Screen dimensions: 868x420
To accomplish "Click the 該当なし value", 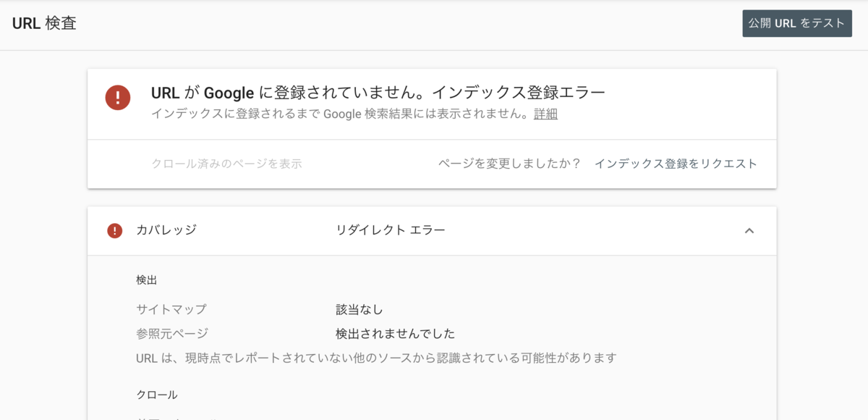I will [359, 310].
